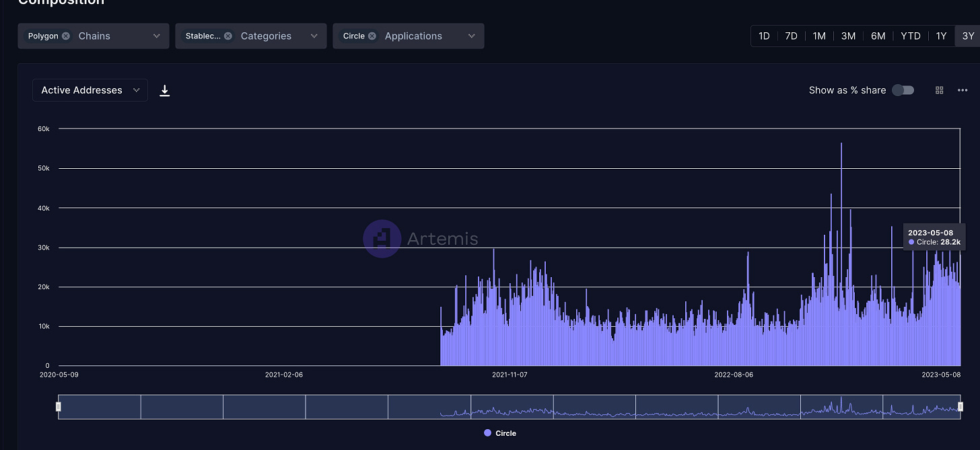Click the 2021-11-07 x-axis date
This screenshot has height=450, width=980.
click(510, 375)
